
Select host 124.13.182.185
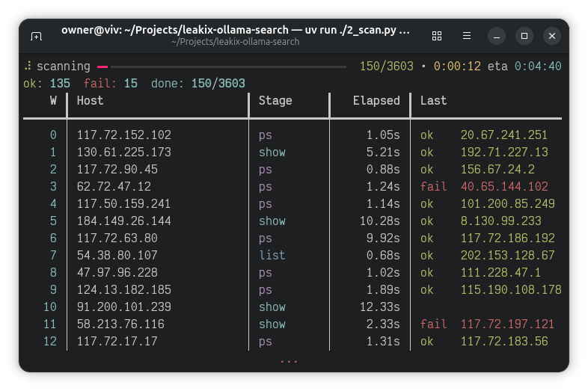pyautogui.click(x=123, y=290)
